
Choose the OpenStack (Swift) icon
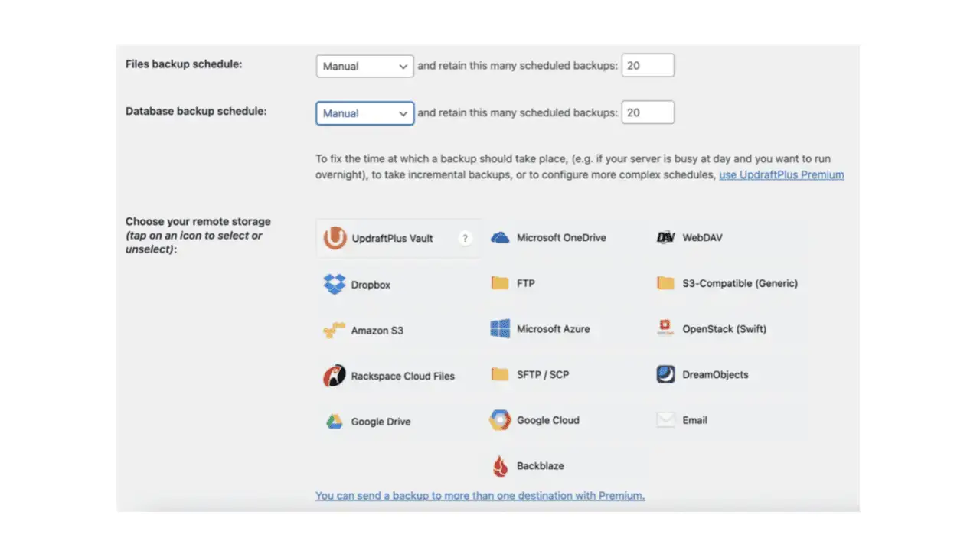click(x=665, y=329)
